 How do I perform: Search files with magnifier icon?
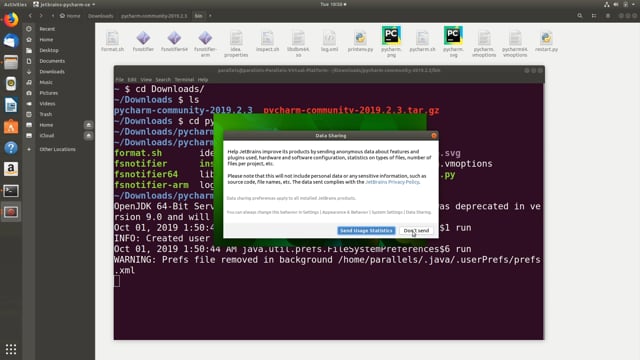click(x=580, y=16)
